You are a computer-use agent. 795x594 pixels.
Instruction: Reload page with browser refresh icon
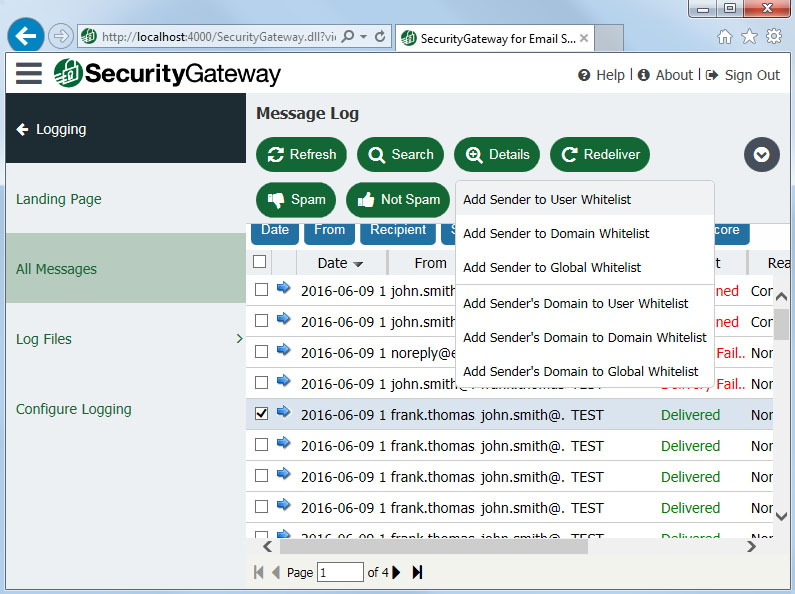coord(380,36)
